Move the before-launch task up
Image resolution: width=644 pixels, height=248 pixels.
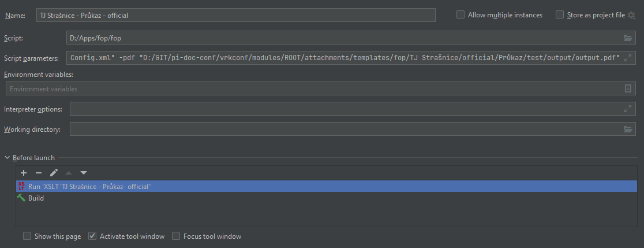coord(69,173)
